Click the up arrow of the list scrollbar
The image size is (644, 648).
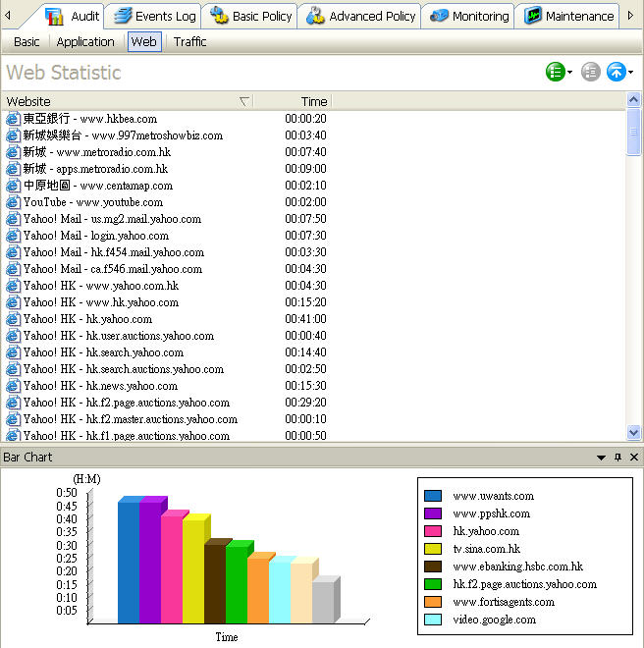coord(633,99)
